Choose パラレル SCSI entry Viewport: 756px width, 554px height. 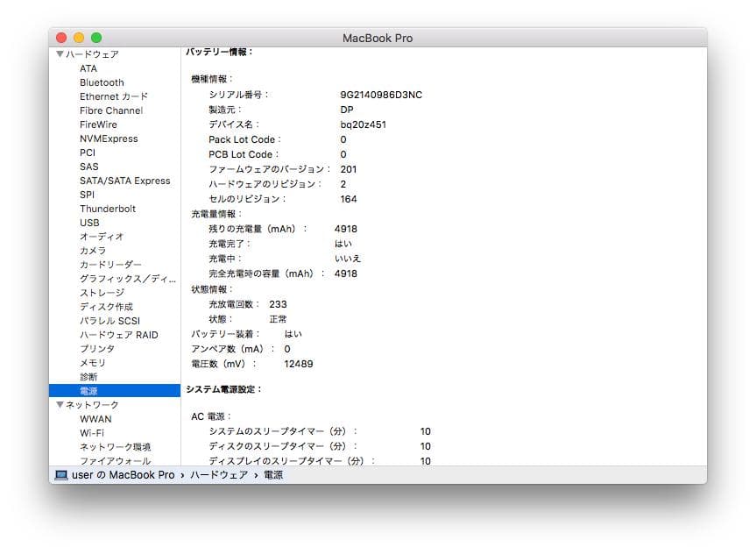click(110, 321)
